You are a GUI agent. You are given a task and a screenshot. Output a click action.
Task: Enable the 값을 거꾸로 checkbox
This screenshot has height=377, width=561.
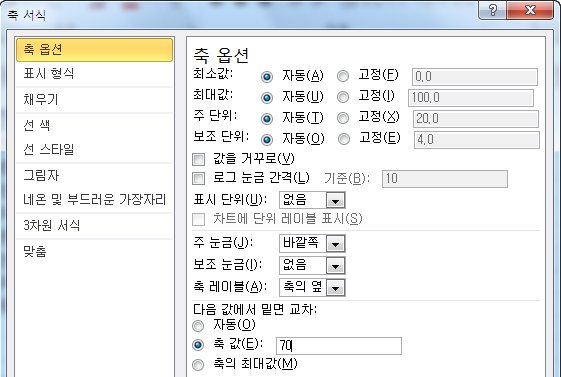[x=199, y=160]
